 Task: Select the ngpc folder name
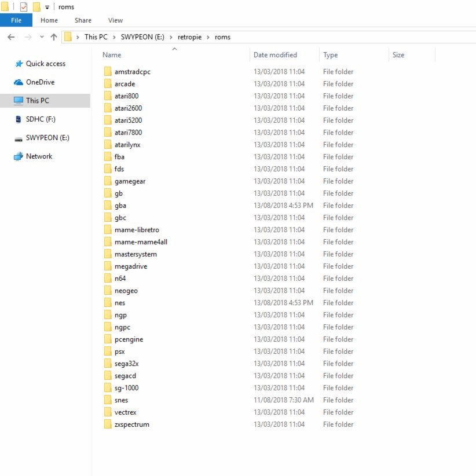pyautogui.click(x=122, y=328)
